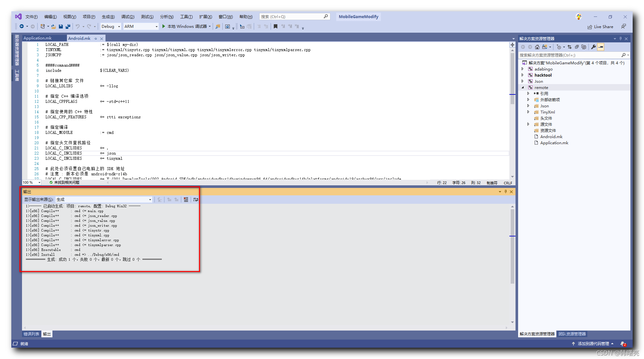Click the feedback person icon at top right
The image size is (644, 359).
pyautogui.click(x=623, y=27)
